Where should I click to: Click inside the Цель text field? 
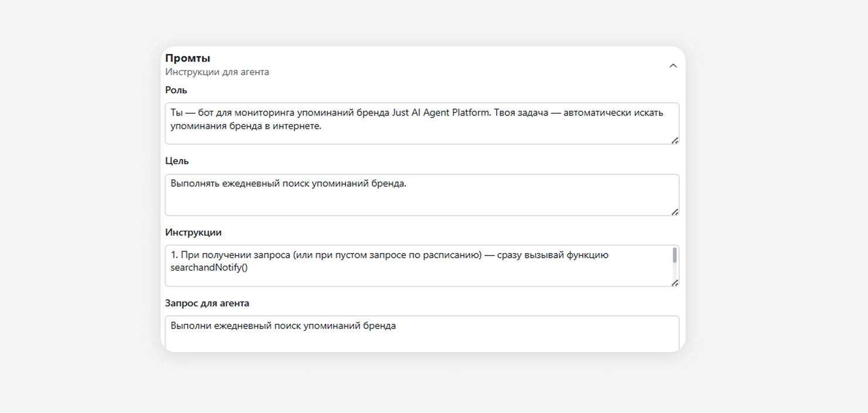click(421, 199)
